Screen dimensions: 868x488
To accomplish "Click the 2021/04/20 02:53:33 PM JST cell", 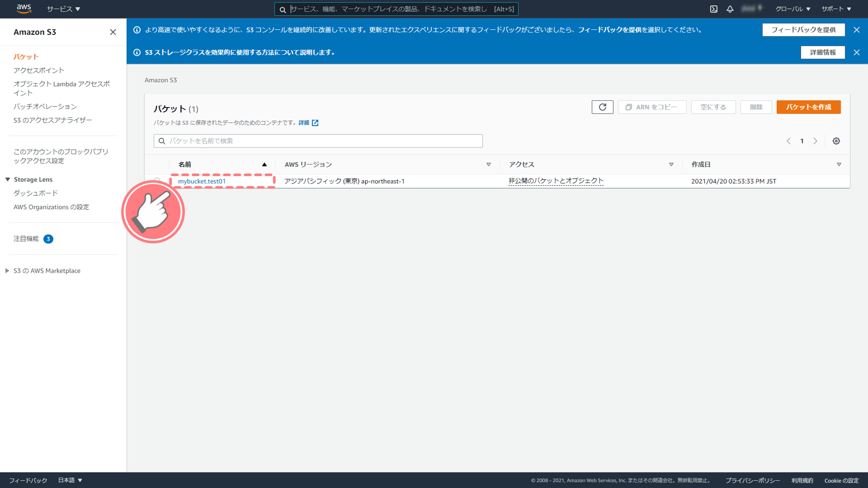I will 733,181.
